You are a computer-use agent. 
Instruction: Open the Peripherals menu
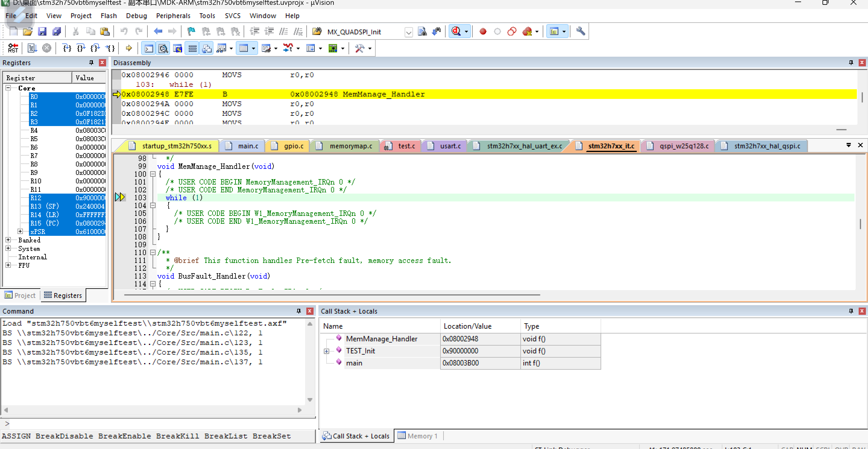(173, 16)
